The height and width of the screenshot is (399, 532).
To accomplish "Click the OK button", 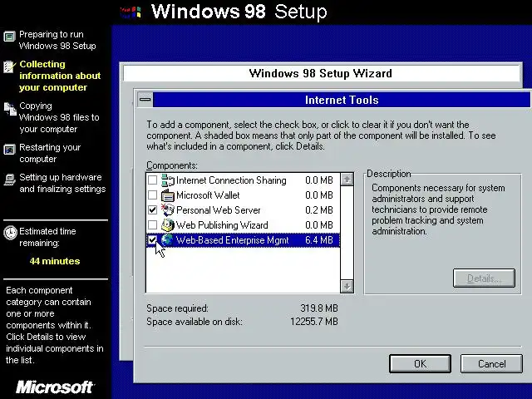I will pyautogui.click(x=420, y=364).
